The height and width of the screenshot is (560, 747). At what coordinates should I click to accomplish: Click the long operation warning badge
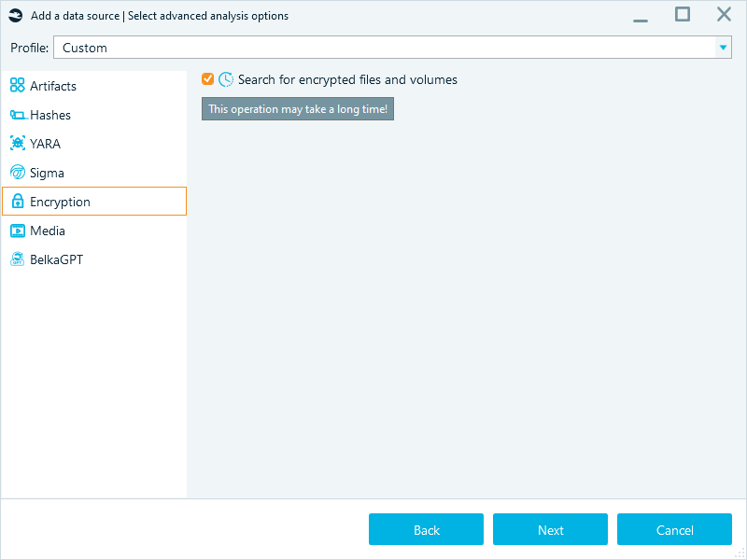(297, 108)
